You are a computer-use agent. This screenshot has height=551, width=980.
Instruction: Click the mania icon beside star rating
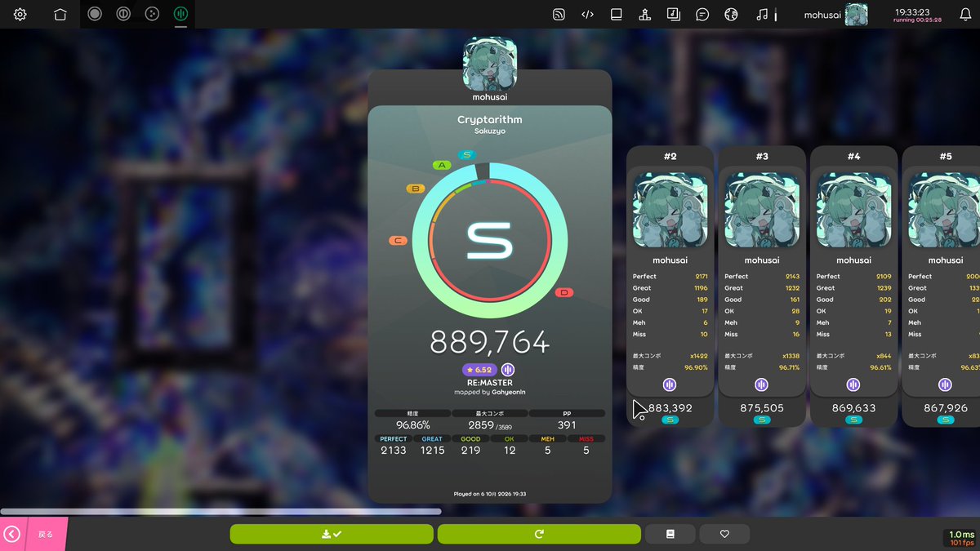pos(508,370)
